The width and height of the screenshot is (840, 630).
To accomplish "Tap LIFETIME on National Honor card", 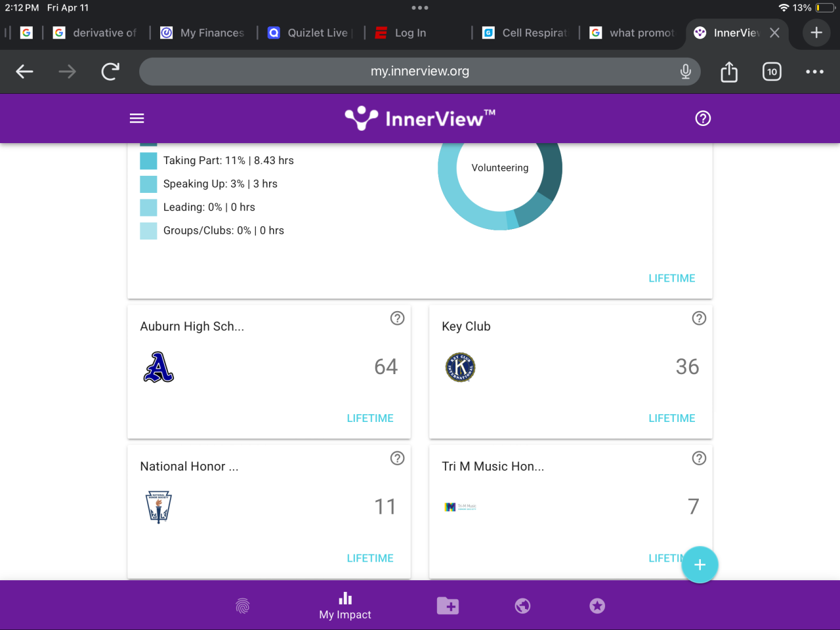I will tap(370, 558).
